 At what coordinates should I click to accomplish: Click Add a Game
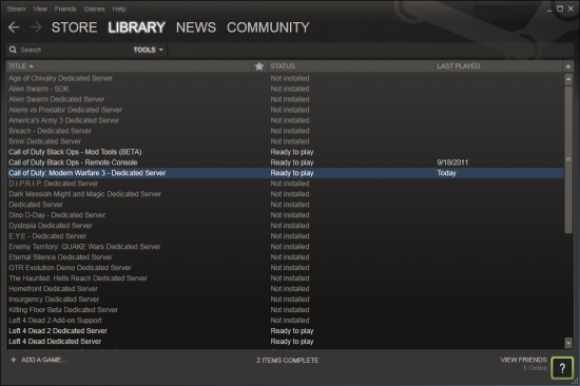point(44,360)
